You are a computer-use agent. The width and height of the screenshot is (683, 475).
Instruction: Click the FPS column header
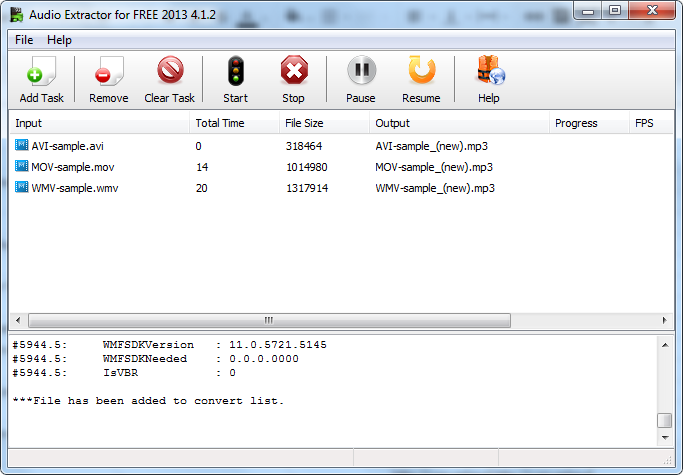pyautogui.click(x=651, y=123)
